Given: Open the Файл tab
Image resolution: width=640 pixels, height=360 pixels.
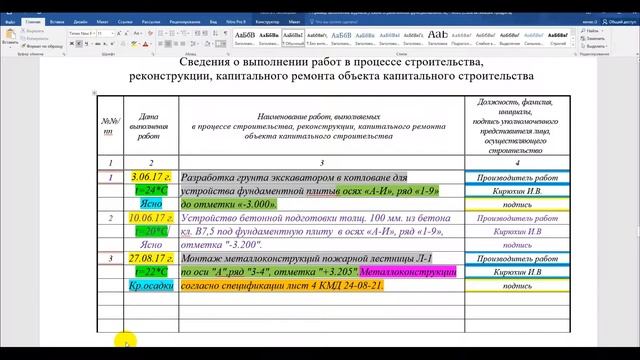Looking at the screenshot, I should (10, 22).
